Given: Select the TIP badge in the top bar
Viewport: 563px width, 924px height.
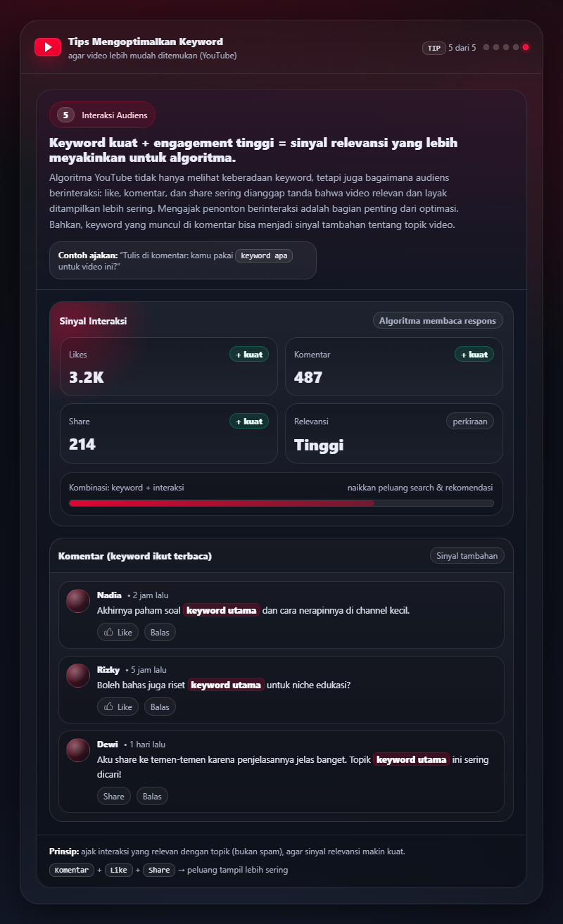Looking at the screenshot, I should tap(435, 47).
